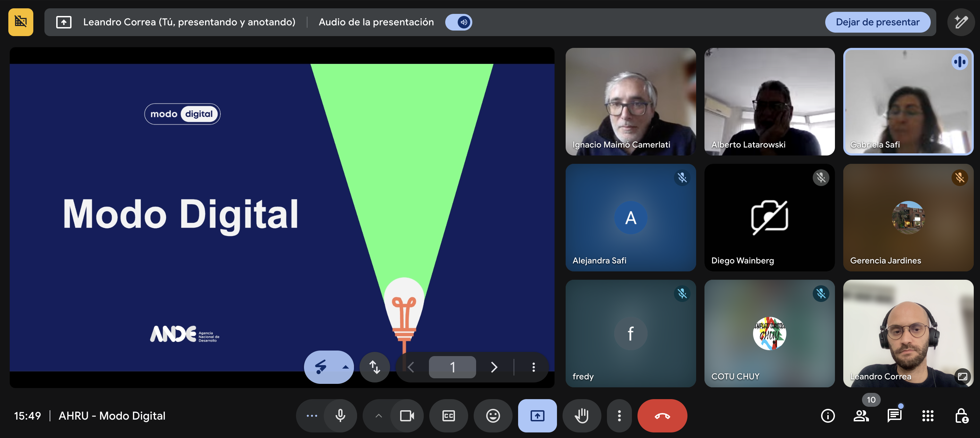This screenshot has height=438, width=980.
Task: Click Leandro Correa (Tú, presentando y anotando) text
Action: (189, 22)
